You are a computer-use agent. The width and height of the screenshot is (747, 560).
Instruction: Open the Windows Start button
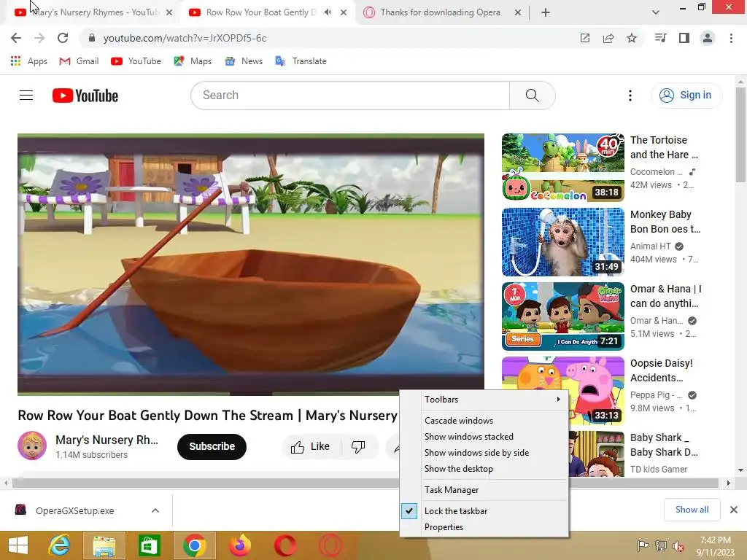tap(18, 545)
